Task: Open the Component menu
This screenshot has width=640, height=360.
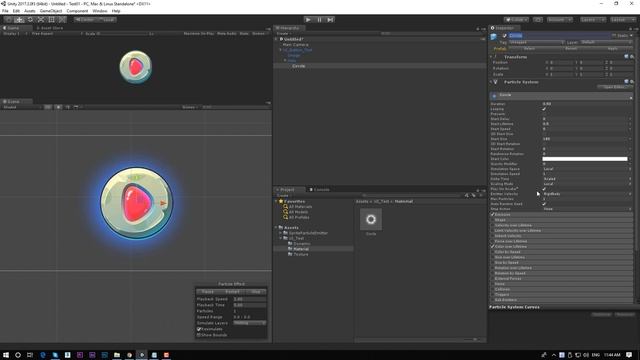Action: [77, 11]
